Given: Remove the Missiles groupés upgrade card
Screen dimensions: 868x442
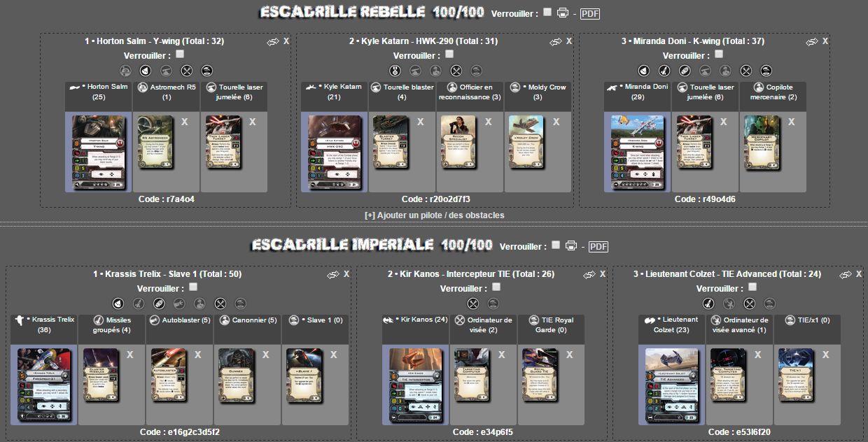Looking at the screenshot, I should click(x=130, y=355).
